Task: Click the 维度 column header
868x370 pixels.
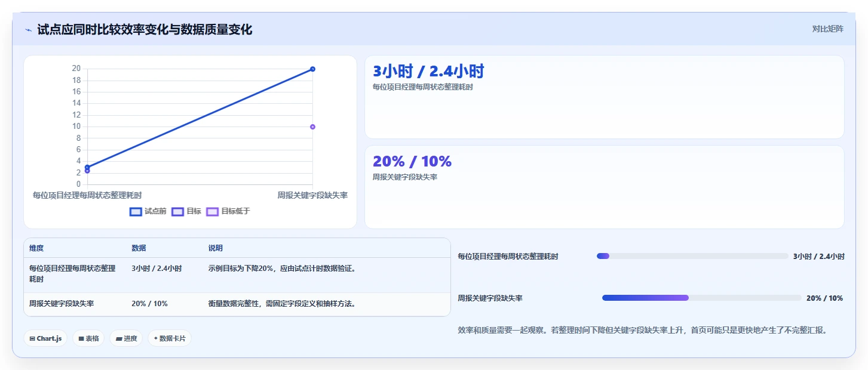Action: pyautogui.click(x=36, y=248)
